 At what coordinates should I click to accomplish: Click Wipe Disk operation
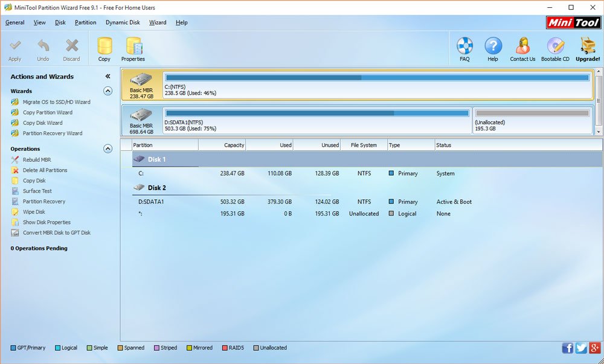34,212
